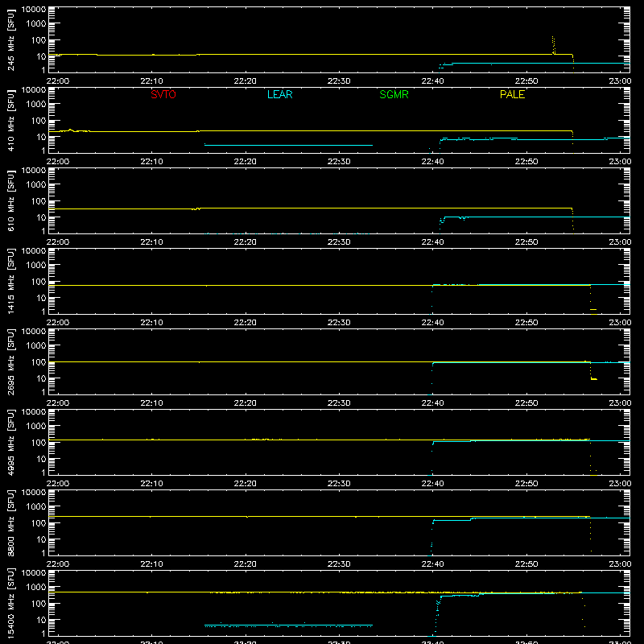The width and height of the screenshot is (644, 644).
Task: Click the 4995 MHz [SFU] axis label
Action: (10, 442)
